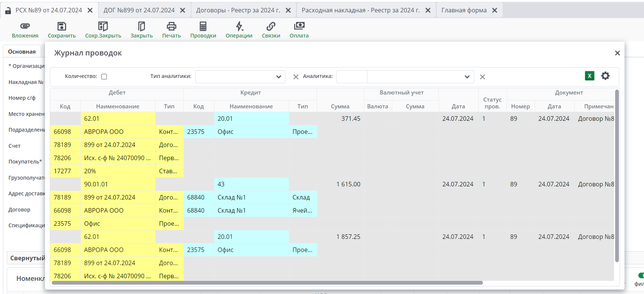Switch to Главная форма tab

coord(464,10)
